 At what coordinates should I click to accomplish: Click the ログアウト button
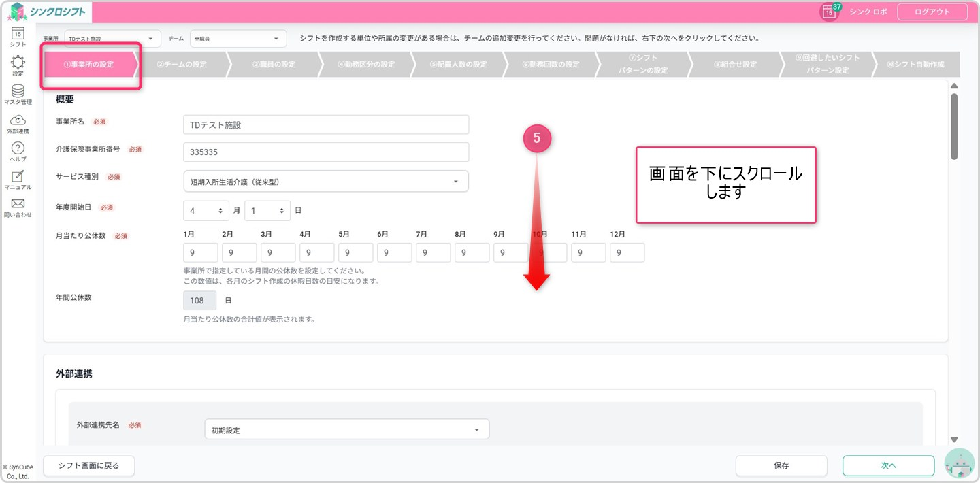(932, 12)
